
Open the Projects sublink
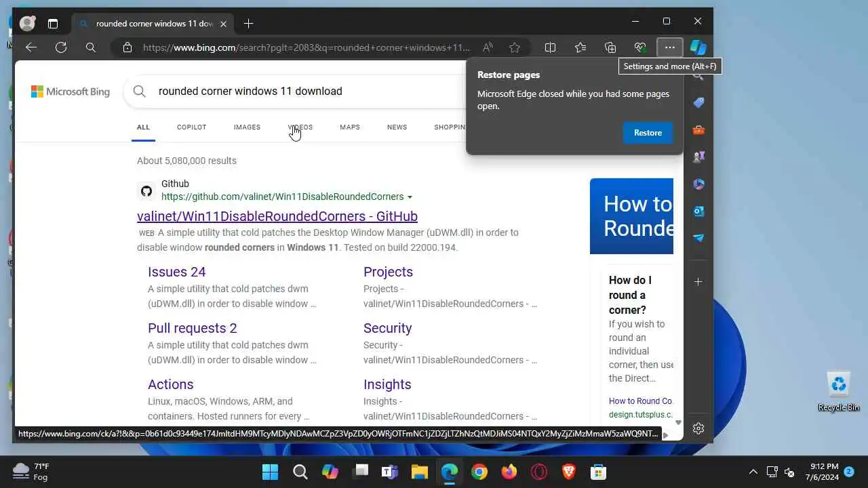coord(388,272)
